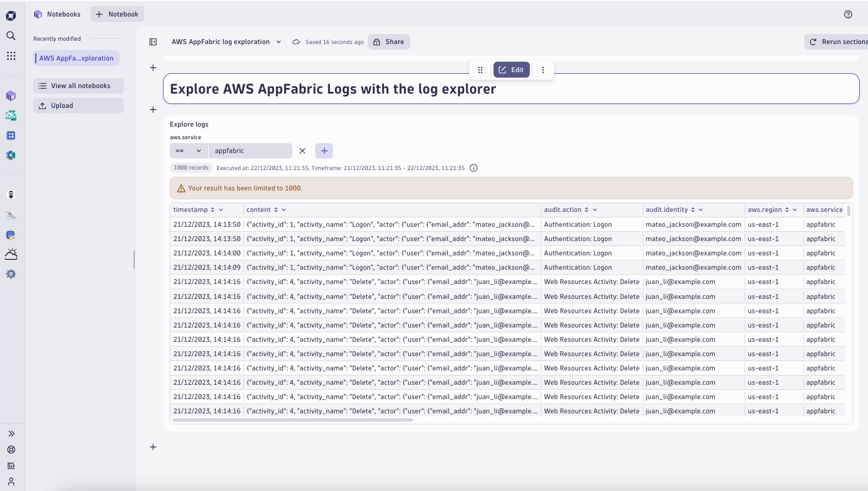Open the audit.identity column dropdown chevron
The image size is (868, 491).
701,210
